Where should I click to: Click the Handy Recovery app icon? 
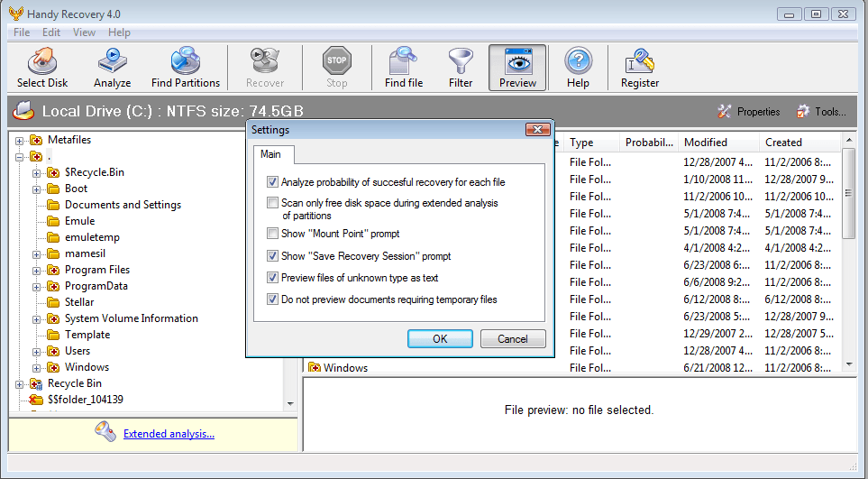[16, 14]
